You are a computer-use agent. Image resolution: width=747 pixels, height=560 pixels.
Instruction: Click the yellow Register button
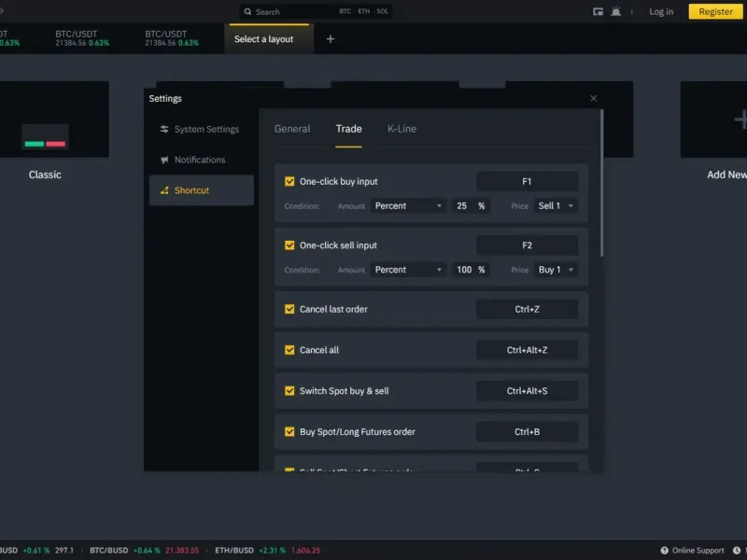tap(715, 11)
